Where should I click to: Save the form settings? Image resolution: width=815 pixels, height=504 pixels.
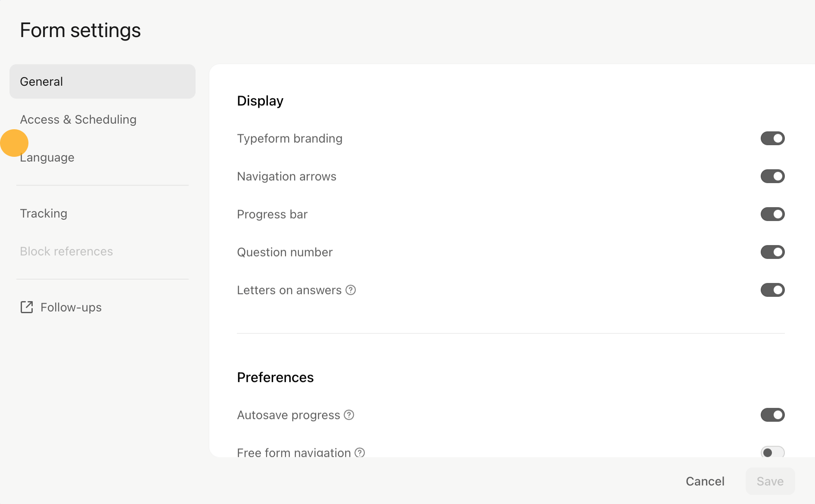tap(770, 481)
